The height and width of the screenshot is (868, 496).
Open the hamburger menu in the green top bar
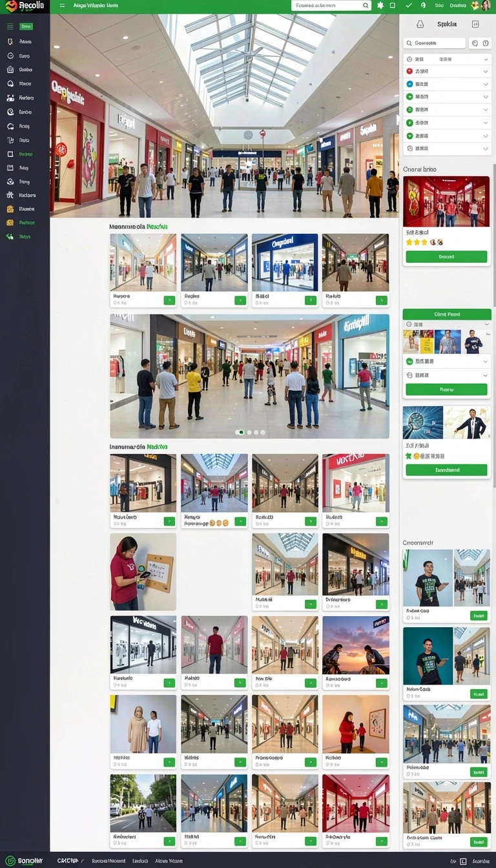[62, 5]
